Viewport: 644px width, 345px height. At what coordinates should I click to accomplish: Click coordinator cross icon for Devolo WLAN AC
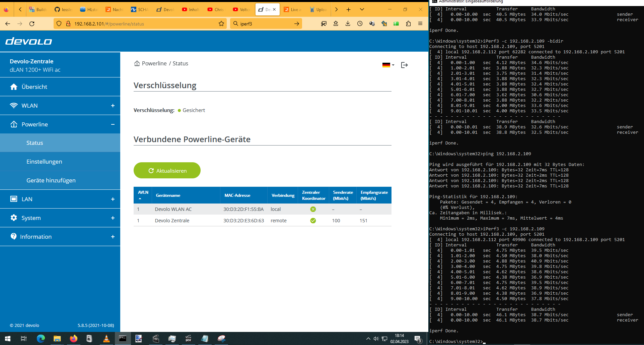313,209
